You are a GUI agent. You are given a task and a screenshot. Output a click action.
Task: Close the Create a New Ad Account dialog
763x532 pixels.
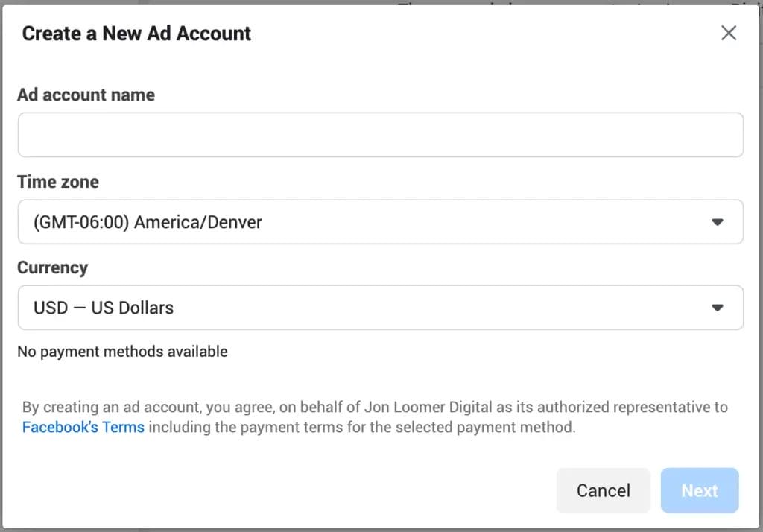click(728, 33)
